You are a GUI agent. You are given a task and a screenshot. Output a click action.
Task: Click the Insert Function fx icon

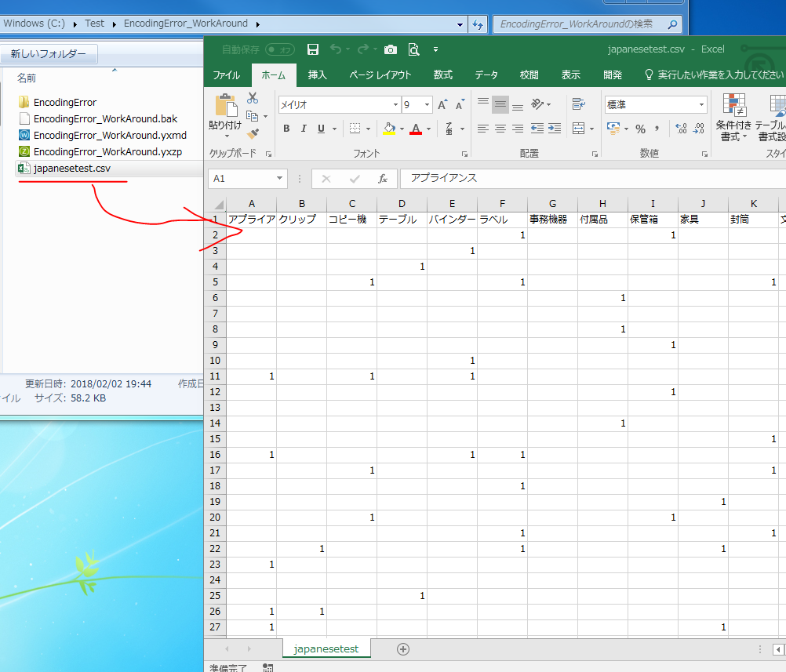click(x=383, y=179)
